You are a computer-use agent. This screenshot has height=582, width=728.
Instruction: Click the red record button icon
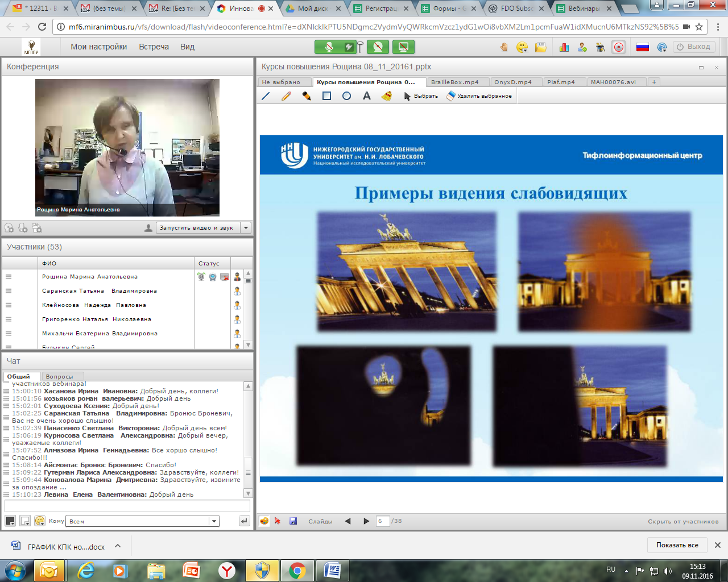click(x=619, y=47)
